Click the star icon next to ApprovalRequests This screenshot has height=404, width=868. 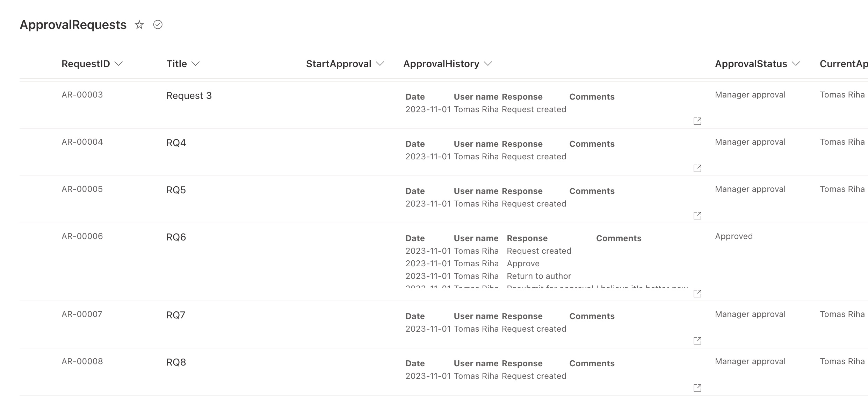139,25
